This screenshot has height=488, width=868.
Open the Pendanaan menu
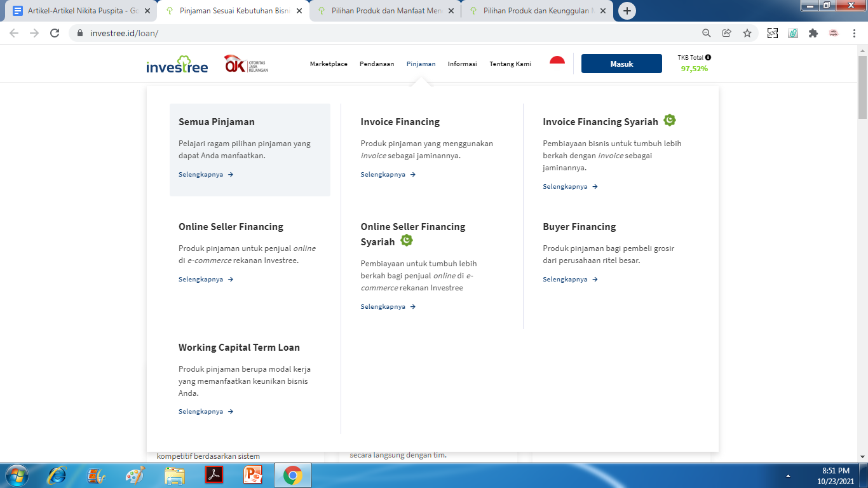(x=377, y=64)
